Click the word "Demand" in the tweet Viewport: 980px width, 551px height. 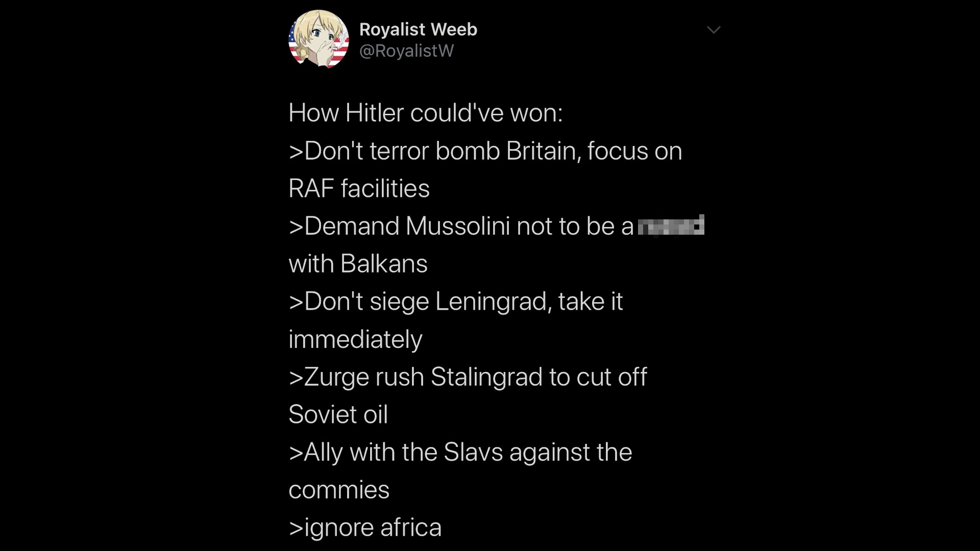352,226
